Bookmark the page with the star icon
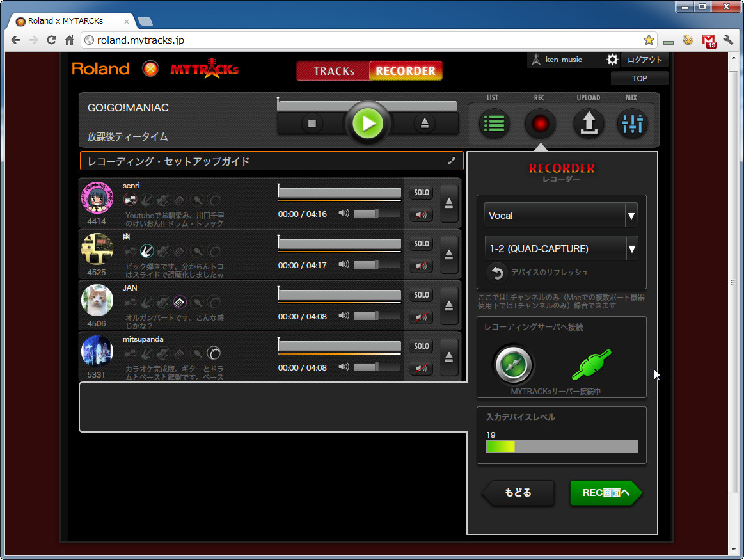 point(649,40)
